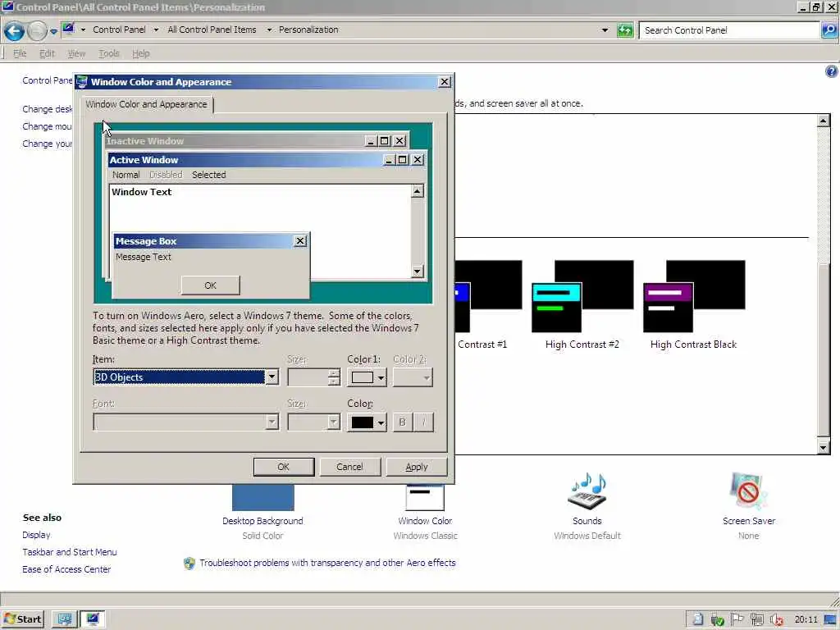Select the High Contrast Black theme

[694, 305]
